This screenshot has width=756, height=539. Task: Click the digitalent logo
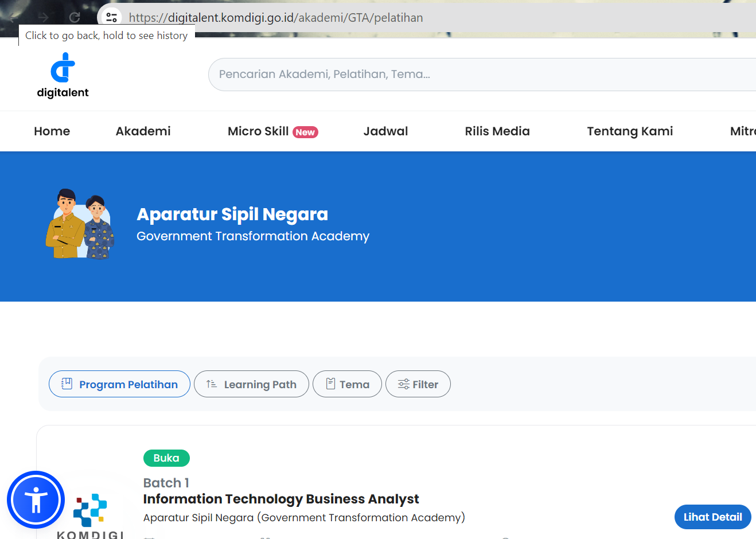pos(63,75)
